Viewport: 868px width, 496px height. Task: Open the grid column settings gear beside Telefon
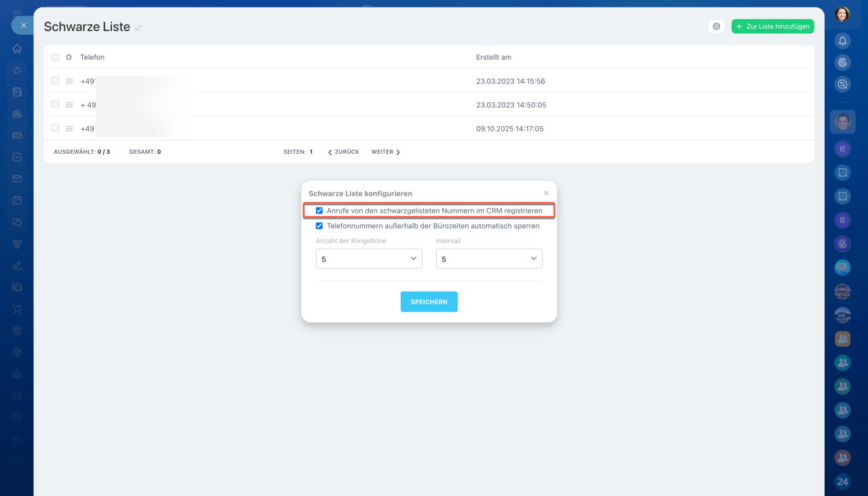coord(68,58)
